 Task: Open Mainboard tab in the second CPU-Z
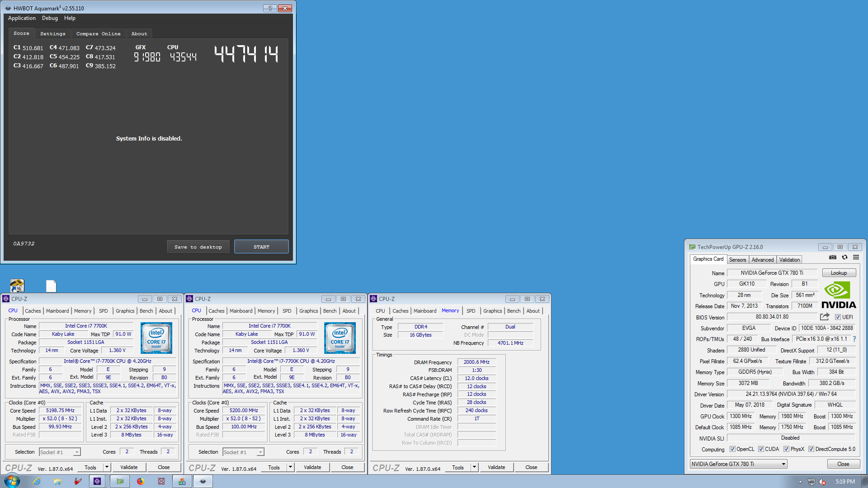(x=241, y=311)
